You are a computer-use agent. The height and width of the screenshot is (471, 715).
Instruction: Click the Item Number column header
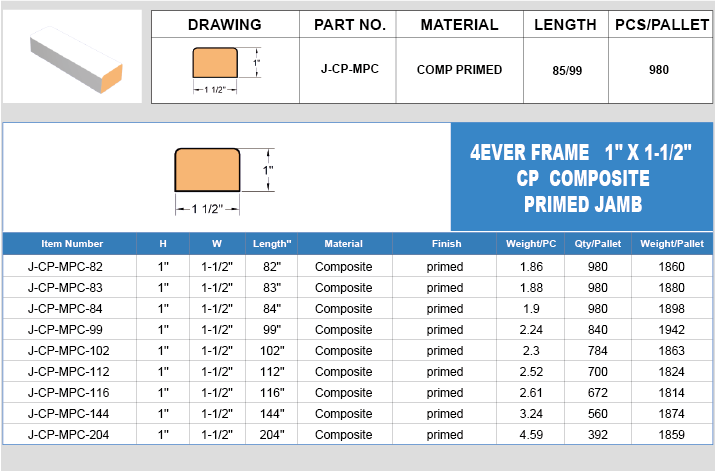[72, 244]
